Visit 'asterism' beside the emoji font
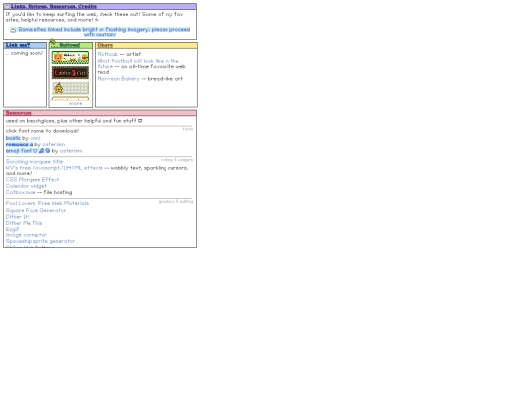This screenshot has height=399, width=532. click(71, 151)
